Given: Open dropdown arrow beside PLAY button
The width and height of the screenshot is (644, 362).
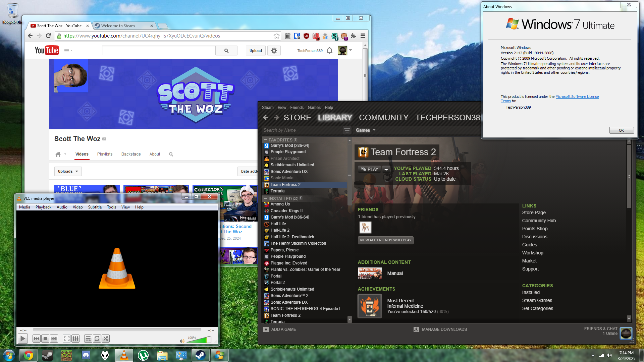Looking at the screenshot, I should [x=386, y=169].
